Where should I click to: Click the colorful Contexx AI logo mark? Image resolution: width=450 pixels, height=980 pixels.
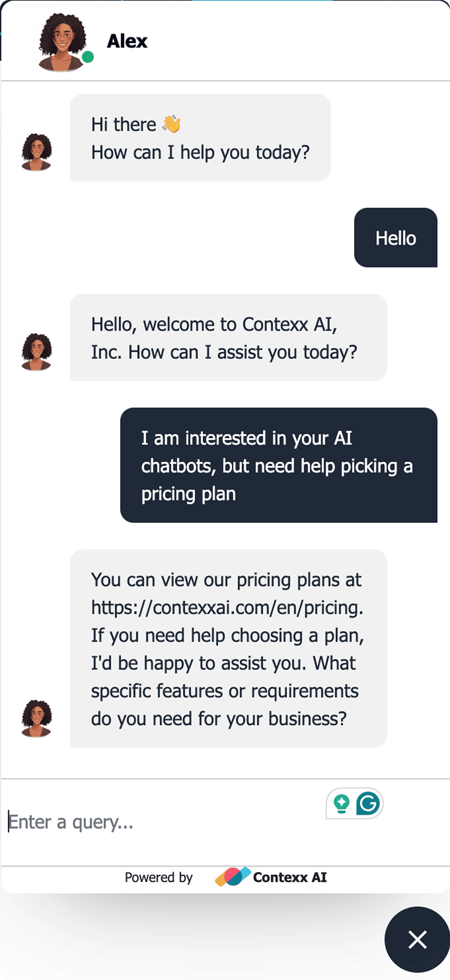pos(233,877)
